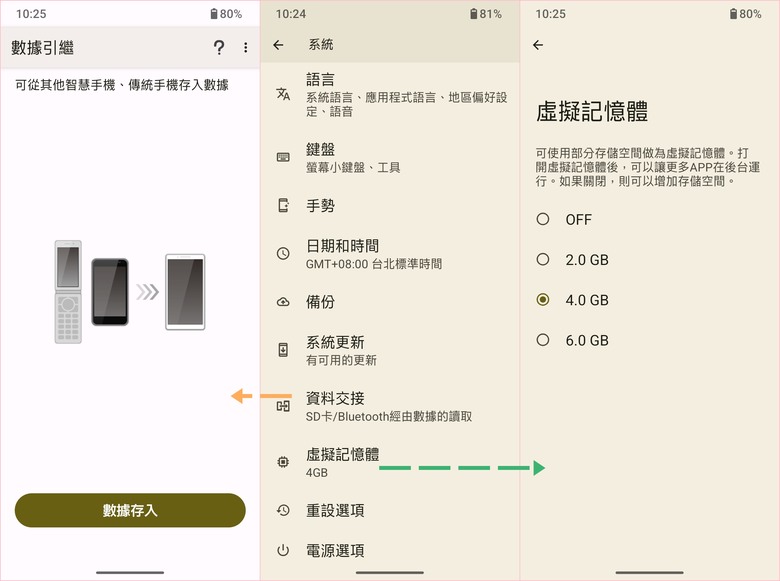
Task: Open the 手勢 settings entry
Action: (390, 205)
